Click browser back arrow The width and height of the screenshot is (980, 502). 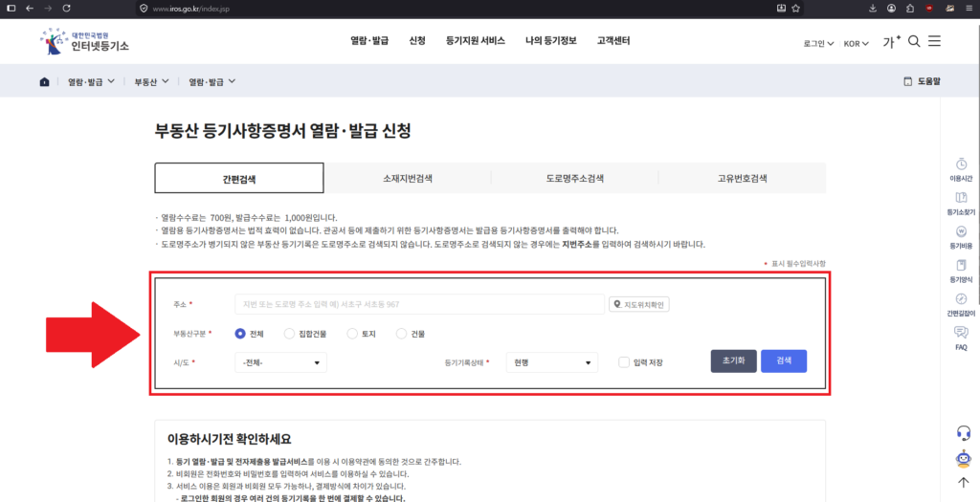pos(29,8)
